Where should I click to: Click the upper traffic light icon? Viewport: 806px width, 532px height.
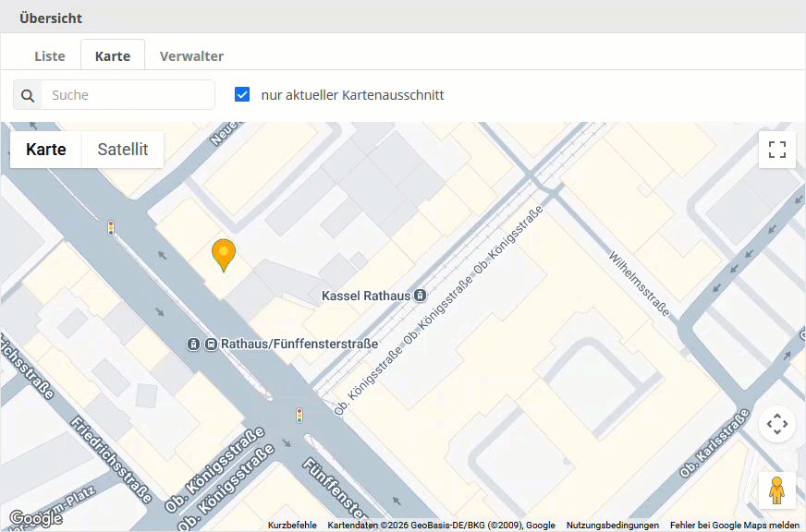click(111, 227)
